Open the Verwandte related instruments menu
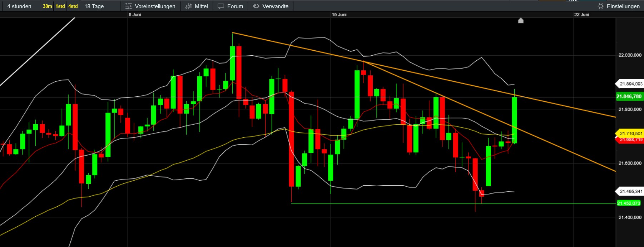The height and width of the screenshot is (247, 644). [x=271, y=6]
